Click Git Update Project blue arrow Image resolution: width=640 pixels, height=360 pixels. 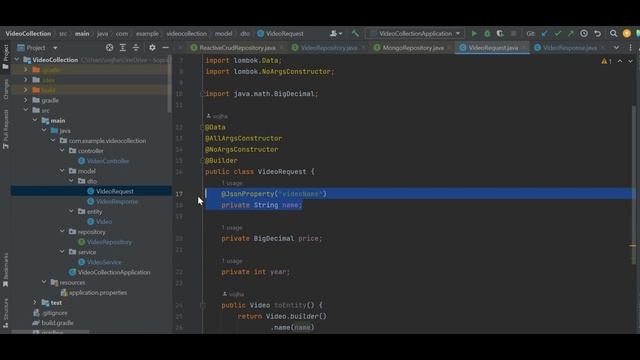[544, 33]
